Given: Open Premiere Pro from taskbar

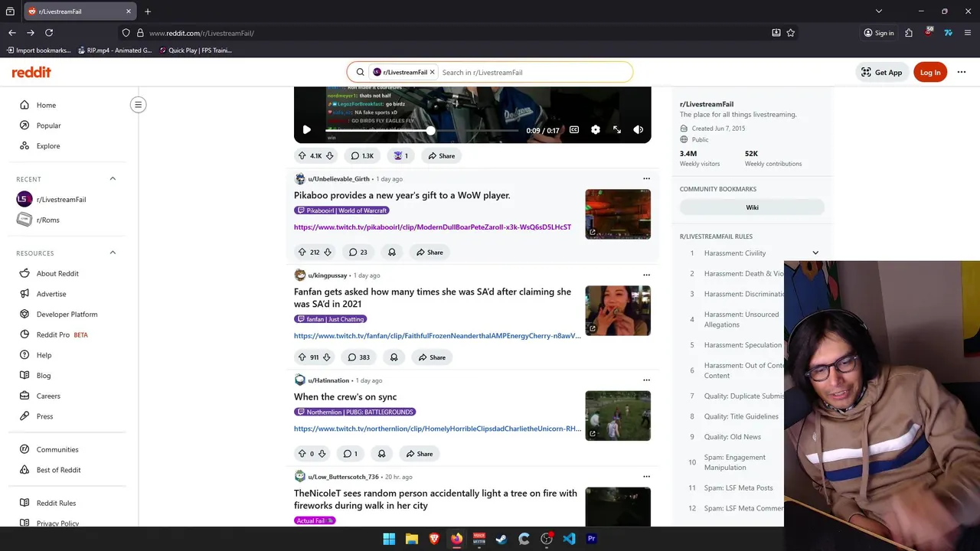Looking at the screenshot, I should pos(591,539).
